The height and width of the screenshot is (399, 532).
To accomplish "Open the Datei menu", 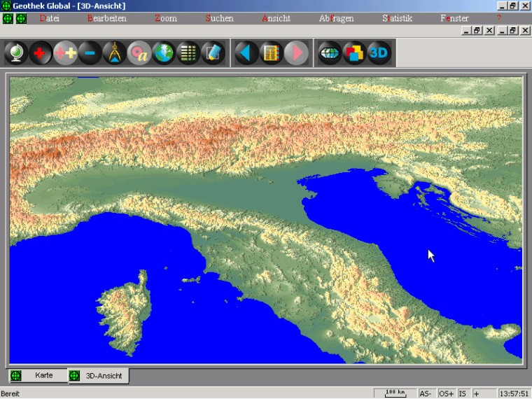I will click(x=49, y=18).
